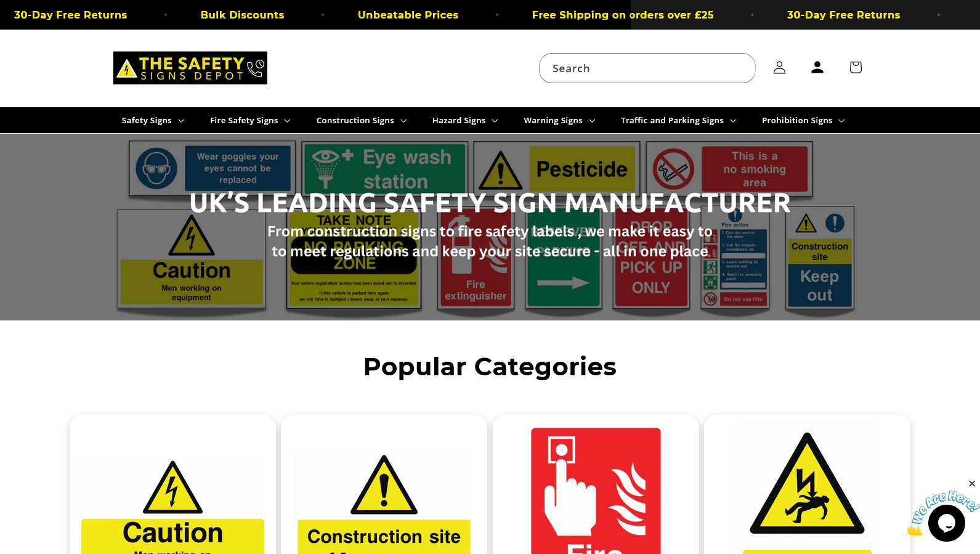Viewport: 980px width, 554px height.
Task: Expand the Fire Safety Signs menu
Action: click(250, 121)
